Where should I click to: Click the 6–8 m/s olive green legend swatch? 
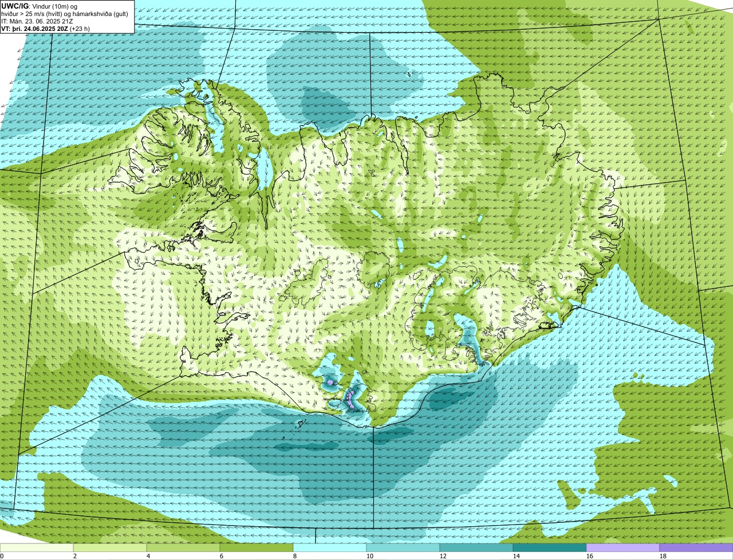point(257,547)
